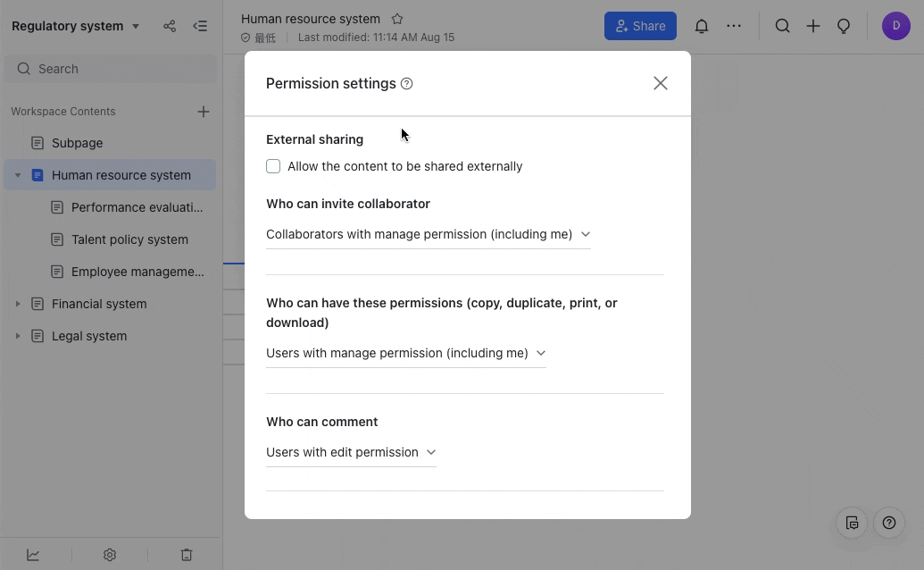Open the trash bin in sidebar footer

coord(187,555)
